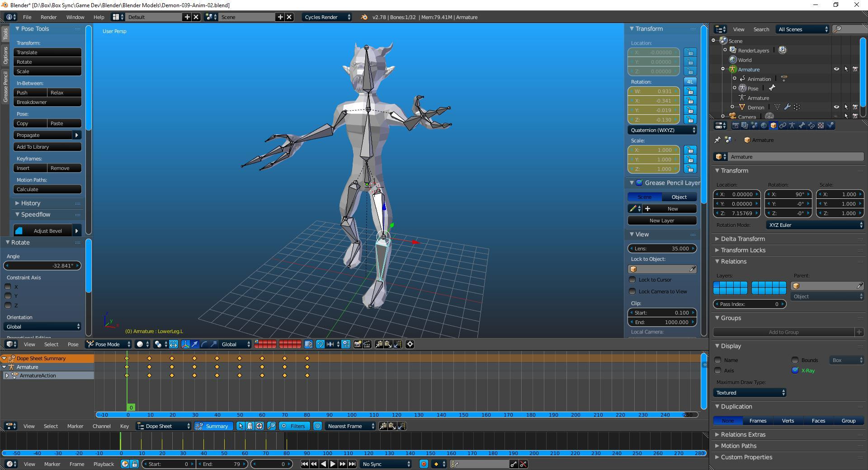Click the New Layer grease pencil button
Viewport: 868px width, 470px height.
662,221
